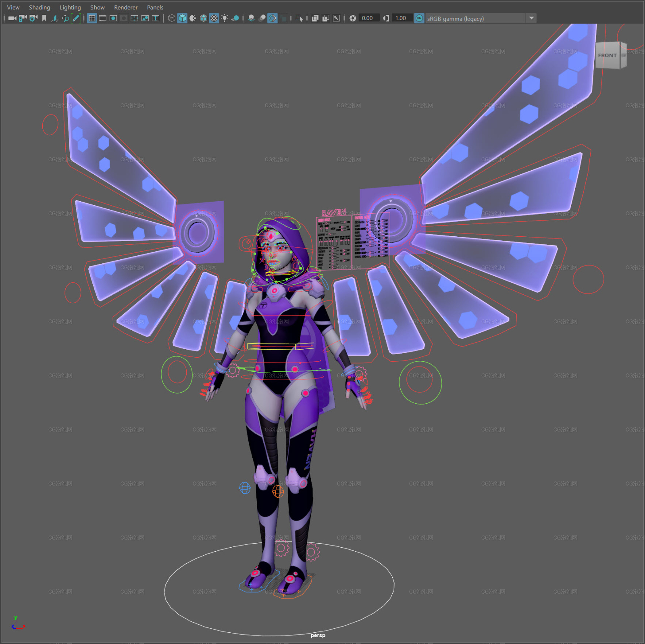
Task: Toggle Screen Space Ambient Occlusion icon
Action: (251, 18)
